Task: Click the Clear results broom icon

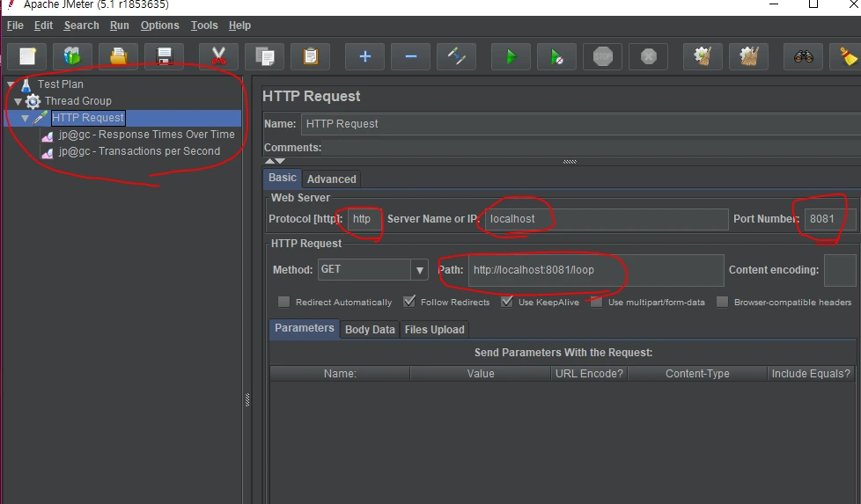Action: [703, 56]
